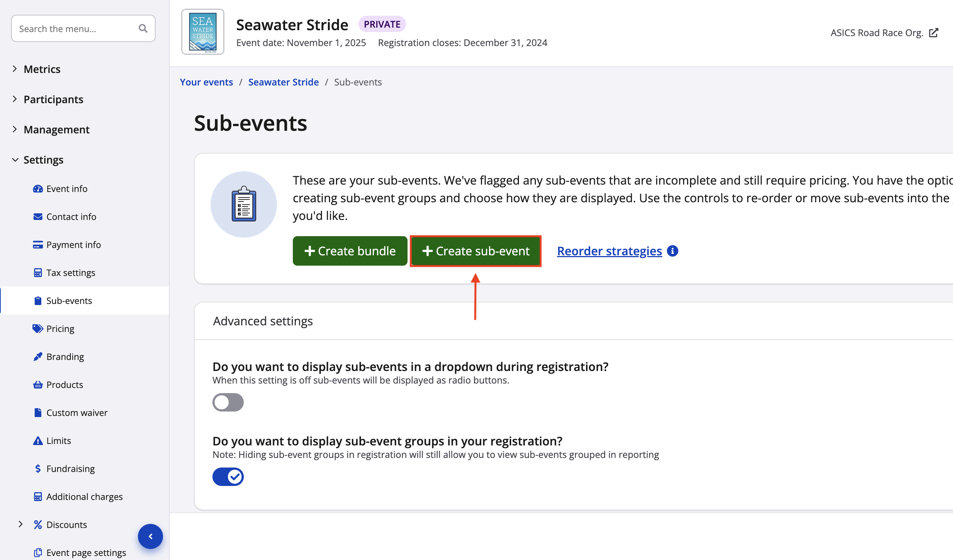Disable the display sub-event groups toggle
953x560 pixels.
coord(228,476)
